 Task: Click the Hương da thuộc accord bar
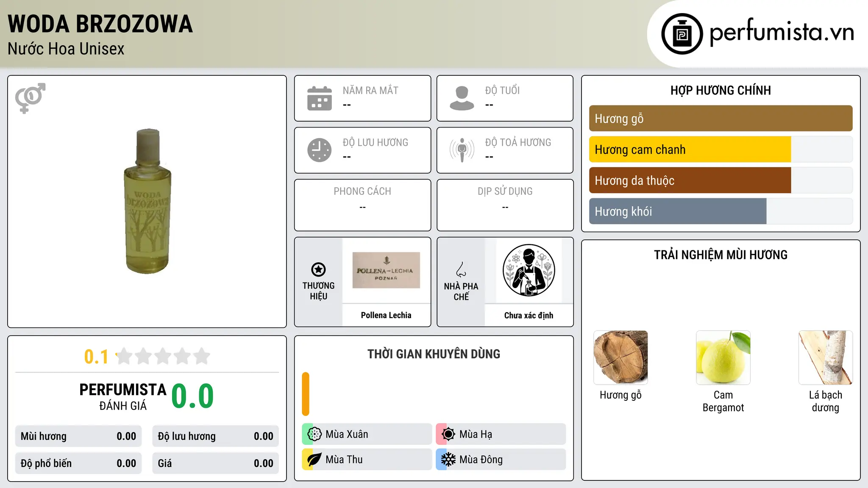tap(690, 180)
